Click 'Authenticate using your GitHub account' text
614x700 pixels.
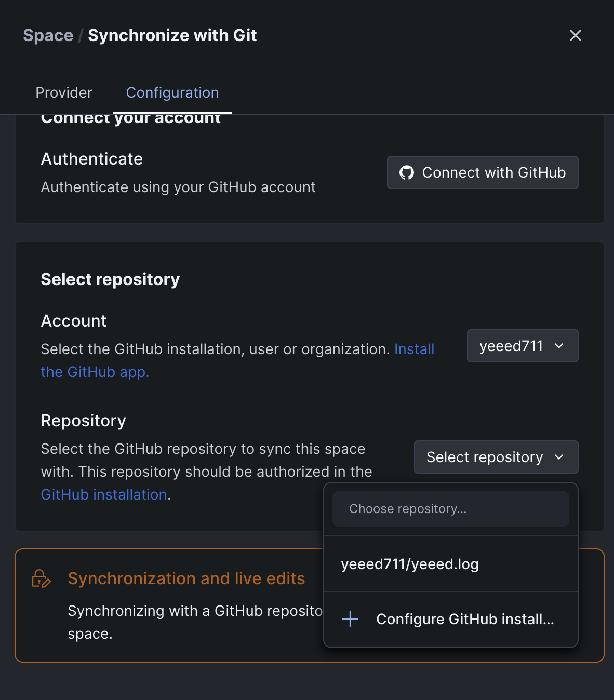tap(178, 187)
